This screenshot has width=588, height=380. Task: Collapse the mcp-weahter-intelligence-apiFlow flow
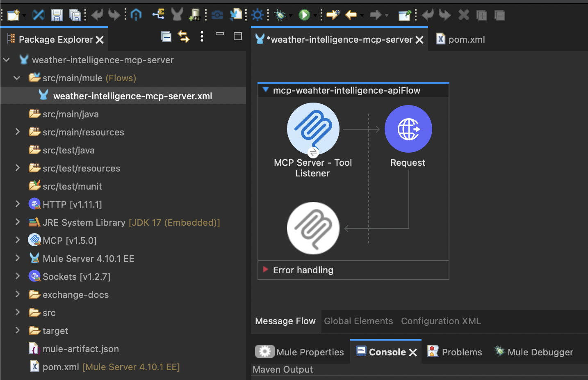click(265, 90)
